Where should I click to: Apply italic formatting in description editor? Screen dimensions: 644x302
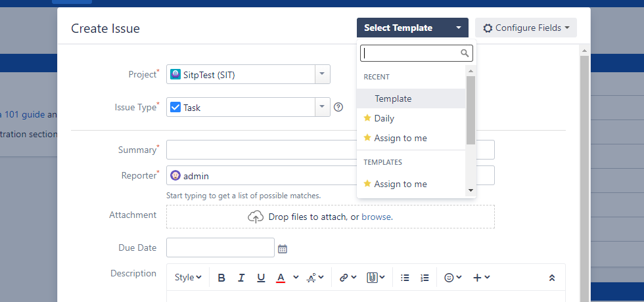[x=241, y=278]
